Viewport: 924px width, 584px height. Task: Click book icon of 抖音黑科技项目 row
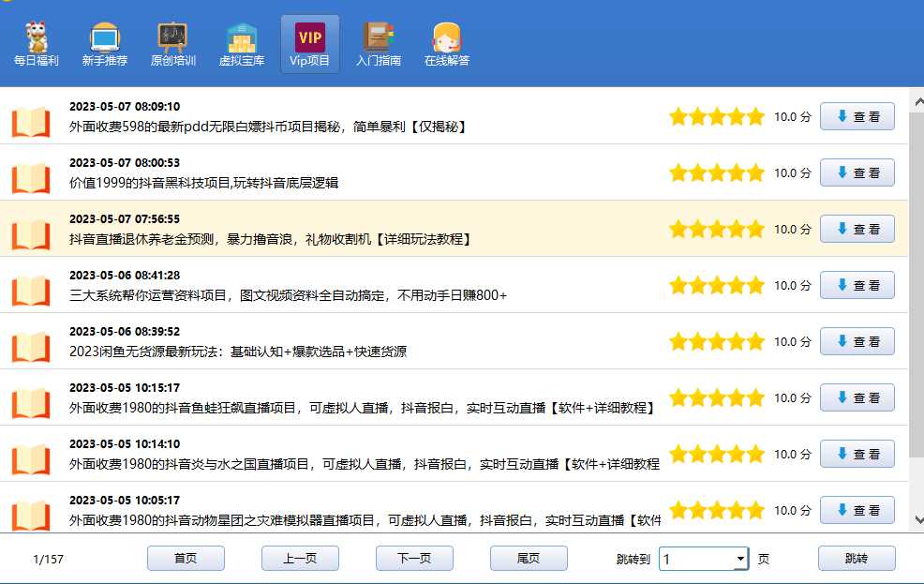pyautogui.click(x=31, y=178)
